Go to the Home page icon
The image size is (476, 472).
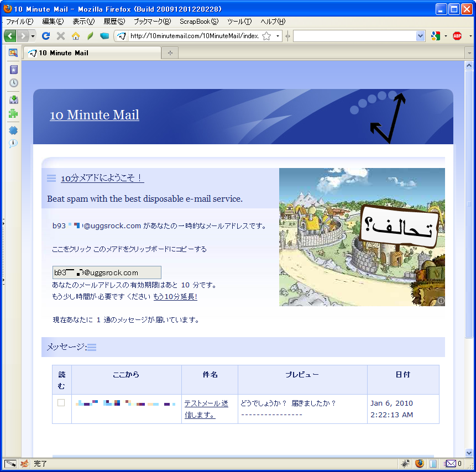click(x=76, y=36)
